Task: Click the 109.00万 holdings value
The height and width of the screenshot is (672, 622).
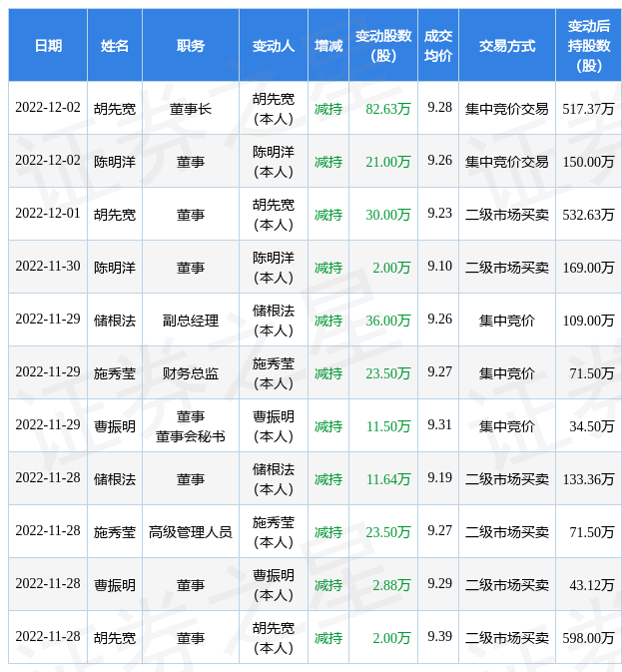Action: pyautogui.click(x=589, y=321)
